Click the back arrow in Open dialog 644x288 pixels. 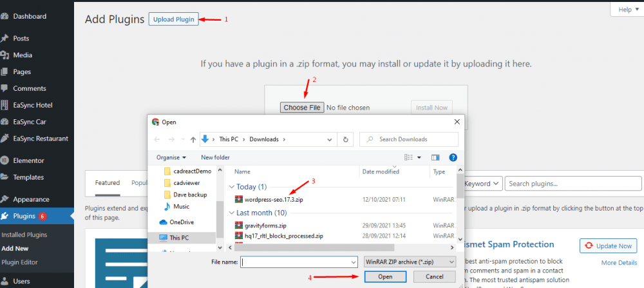(x=157, y=139)
